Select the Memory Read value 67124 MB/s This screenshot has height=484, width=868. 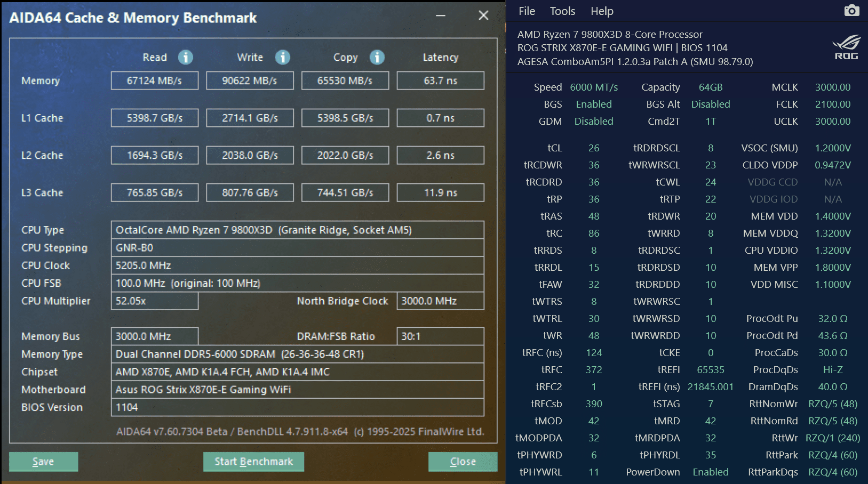click(155, 80)
